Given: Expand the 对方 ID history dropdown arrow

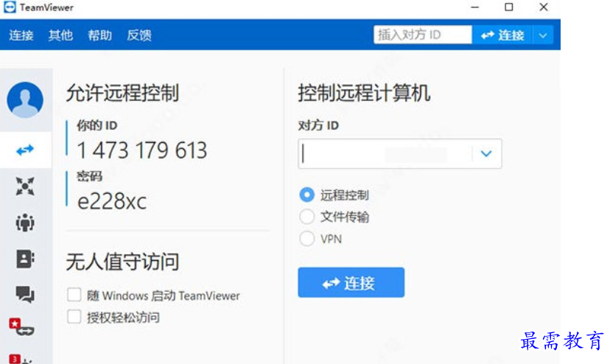Looking at the screenshot, I should click(486, 153).
